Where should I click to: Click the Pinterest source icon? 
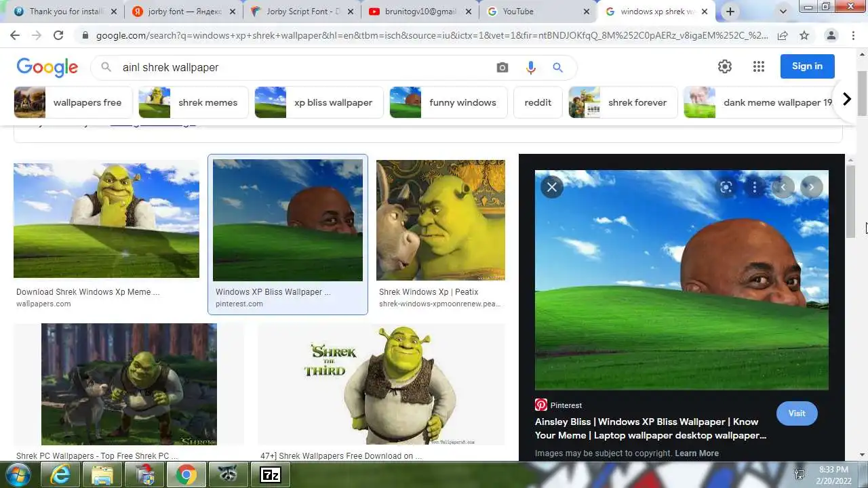point(541,405)
